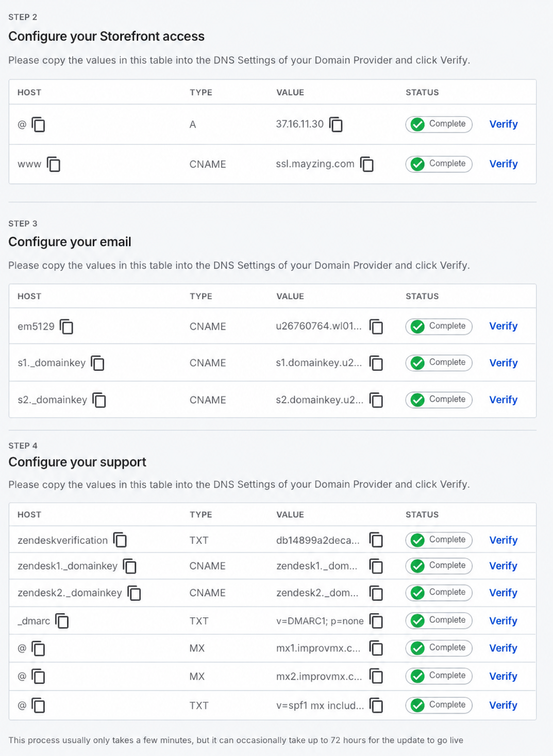Verify the v=spf1 TXT record
Screen dimensions: 553x756
504,705
